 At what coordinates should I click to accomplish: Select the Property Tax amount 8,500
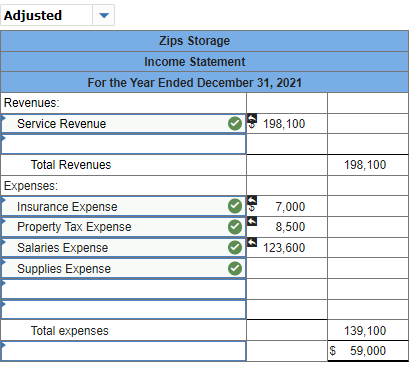(x=290, y=227)
